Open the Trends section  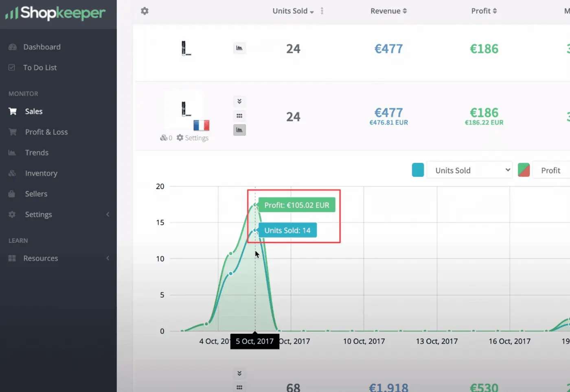[x=37, y=153]
